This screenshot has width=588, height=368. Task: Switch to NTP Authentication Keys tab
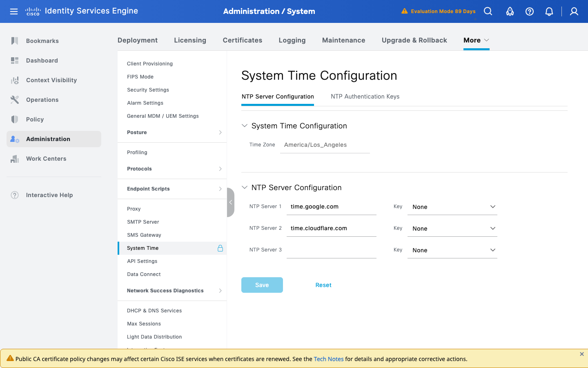click(x=365, y=96)
